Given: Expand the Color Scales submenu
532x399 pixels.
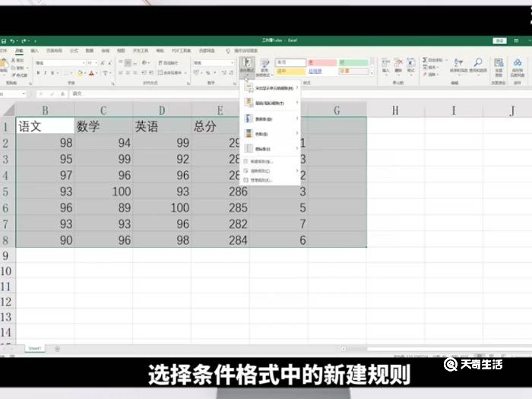Looking at the screenshot, I should point(271,134).
